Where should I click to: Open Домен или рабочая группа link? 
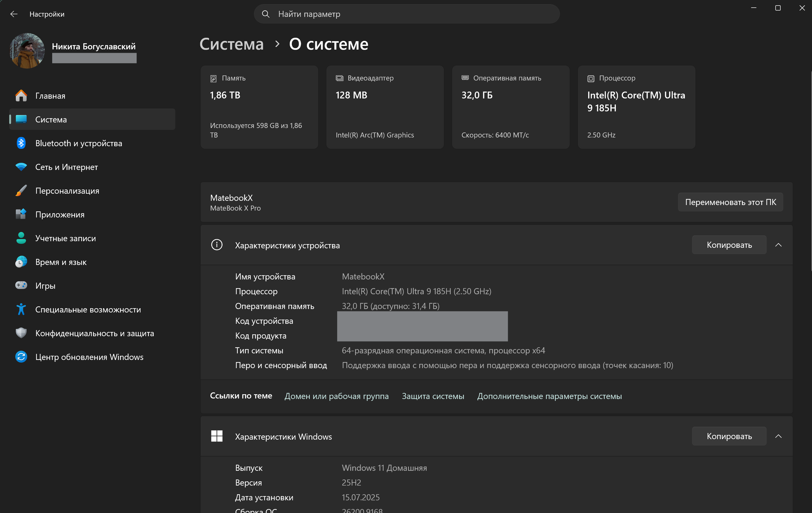(337, 396)
